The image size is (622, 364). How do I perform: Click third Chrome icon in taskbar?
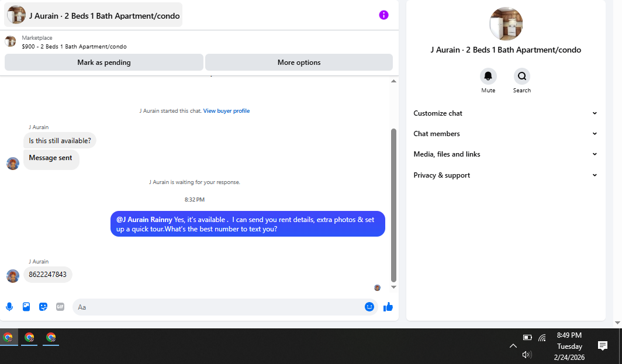point(51,338)
